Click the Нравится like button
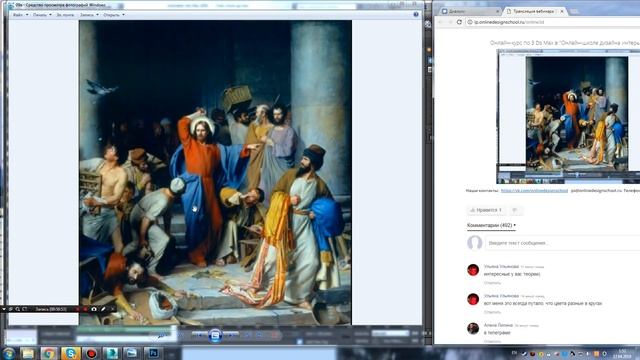This screenshot has height=360, width=640. click(x=486, y=210)
